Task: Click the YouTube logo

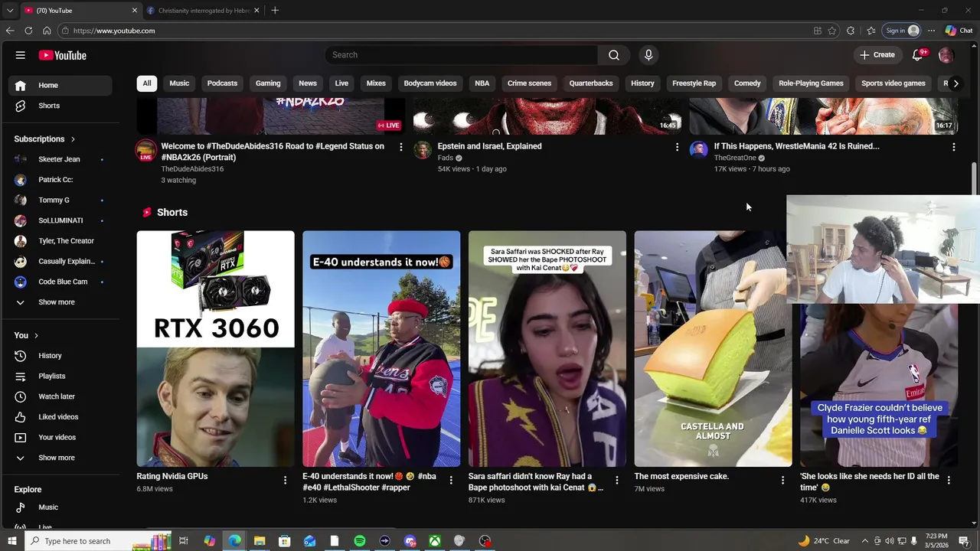Action: (x=63, y=55)
